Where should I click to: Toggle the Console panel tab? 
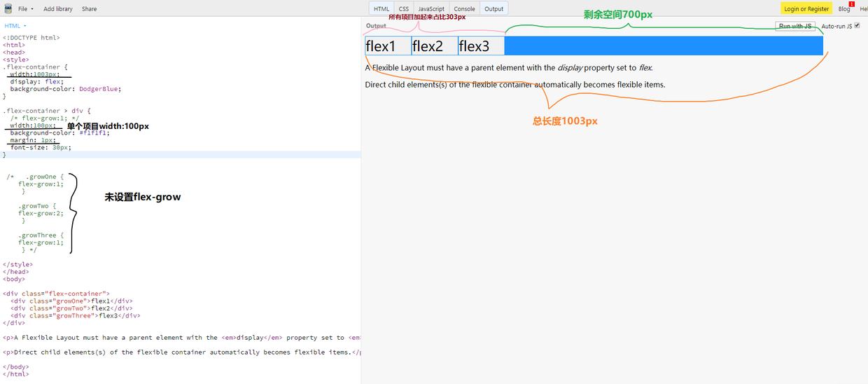pos(465,8)
